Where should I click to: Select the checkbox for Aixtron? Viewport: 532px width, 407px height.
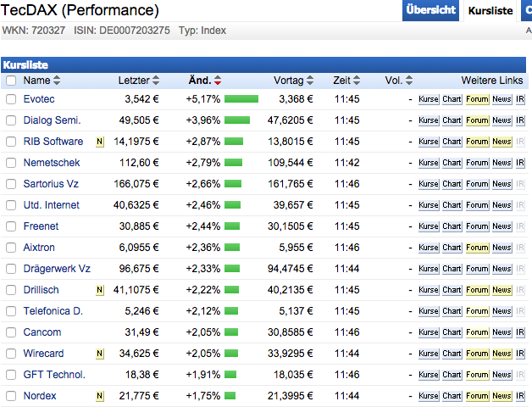tap(11, 248)
